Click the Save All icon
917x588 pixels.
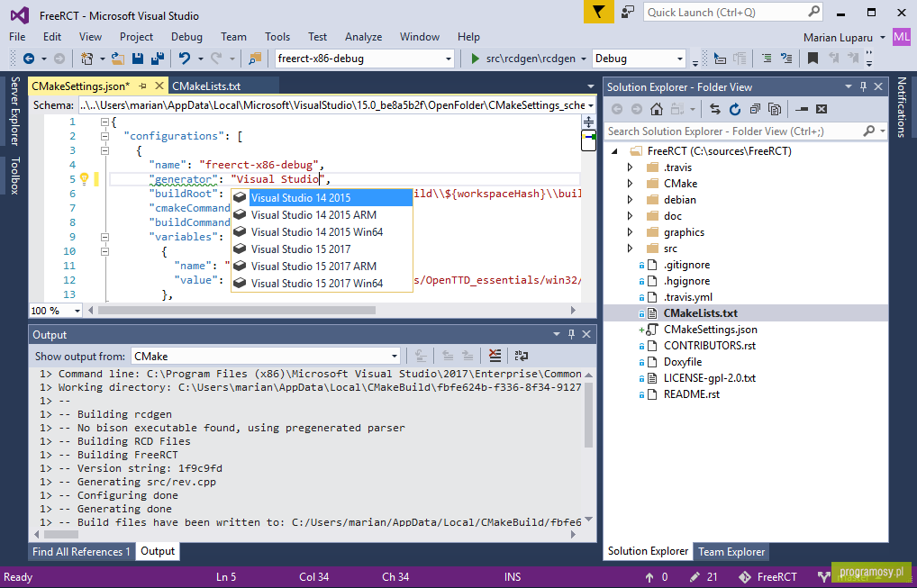(158, 59)
